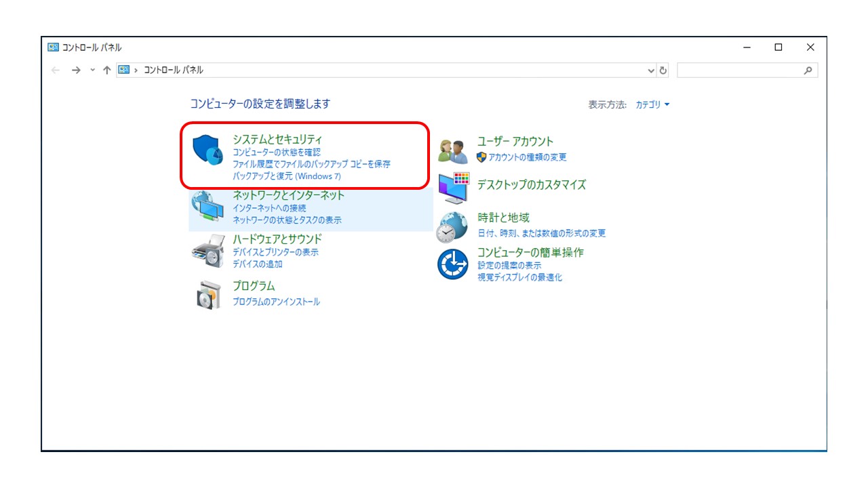
Task: Click the Control Panel search box
Action: tap(739, 70)
